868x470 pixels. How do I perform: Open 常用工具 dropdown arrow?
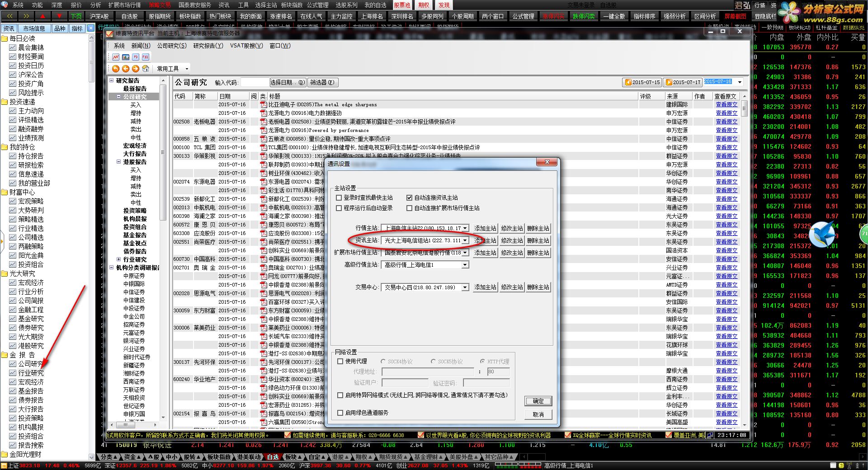[x=186, y=69]
